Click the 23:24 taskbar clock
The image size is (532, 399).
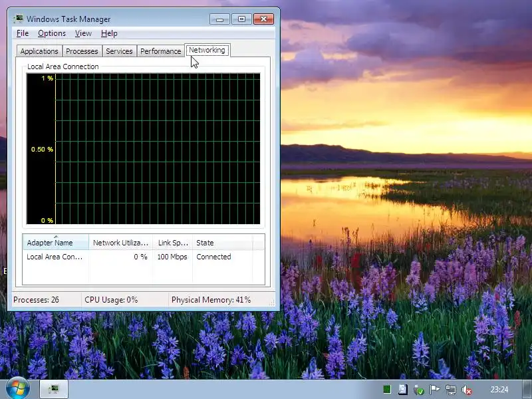click(499, 390)
